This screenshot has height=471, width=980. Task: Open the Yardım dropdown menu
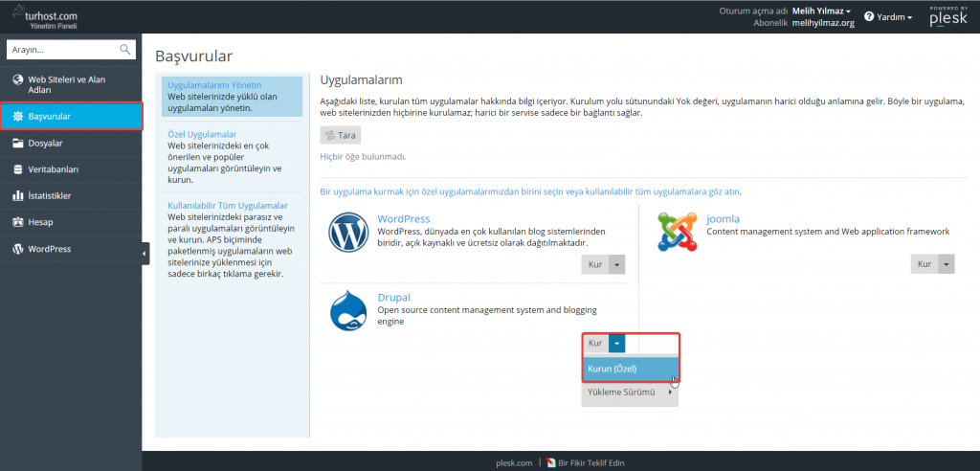(888, 17)
